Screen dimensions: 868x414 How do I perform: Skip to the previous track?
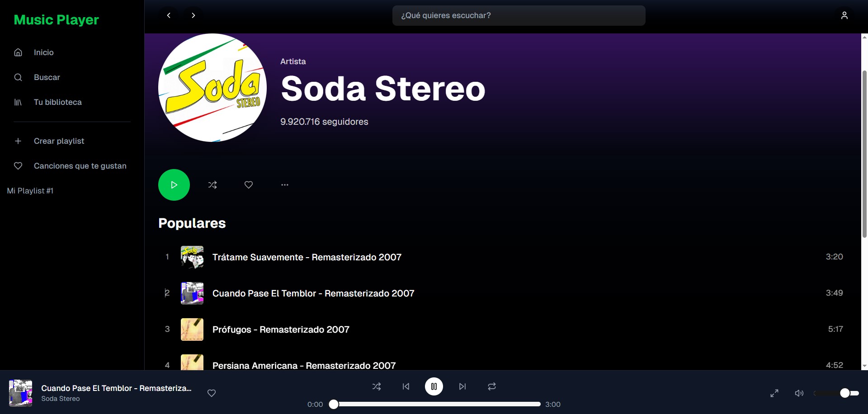(x=406, y=386)
